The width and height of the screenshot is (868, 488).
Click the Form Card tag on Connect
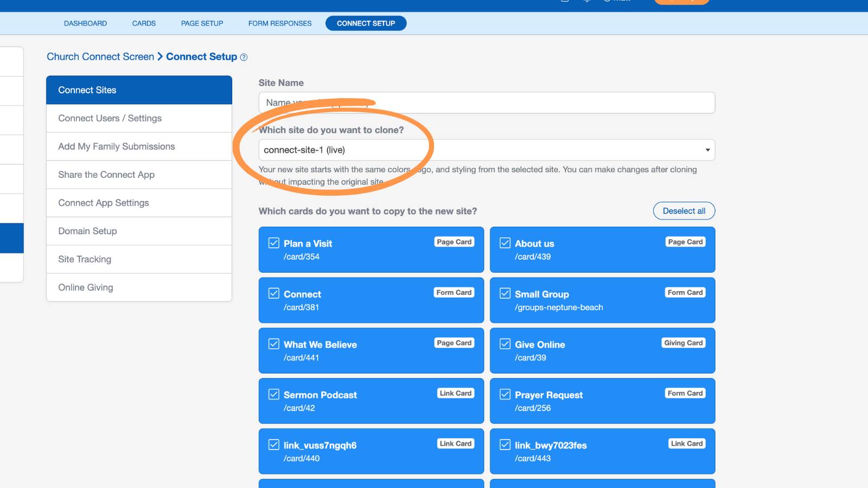454,292
